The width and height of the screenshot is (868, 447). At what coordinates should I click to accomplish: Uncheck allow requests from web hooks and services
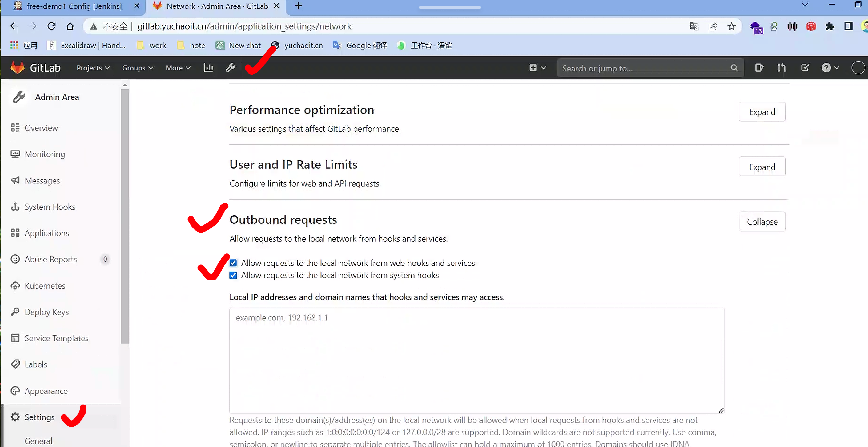coord(233,263)
